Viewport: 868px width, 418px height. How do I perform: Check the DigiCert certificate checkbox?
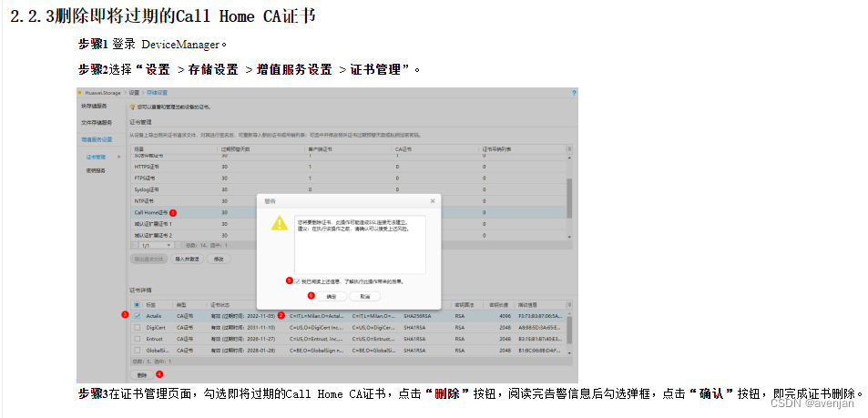138,327
